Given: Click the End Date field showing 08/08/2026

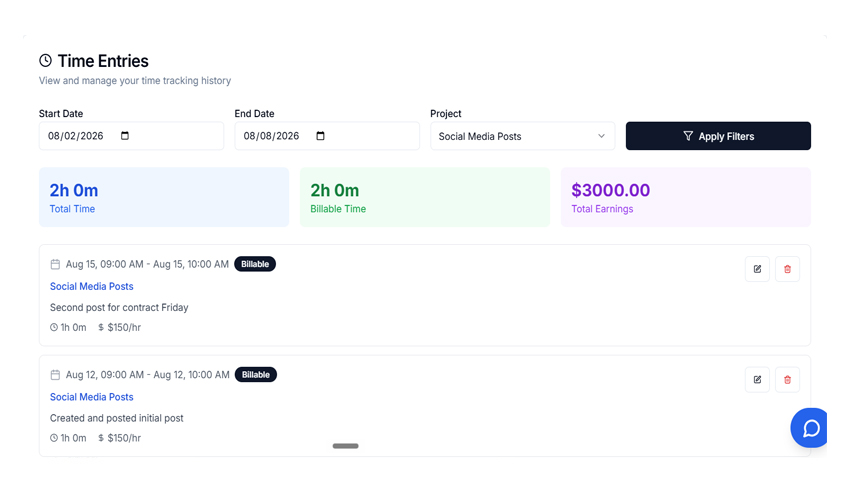Looking at the screenshot, I should click(327, 136).
